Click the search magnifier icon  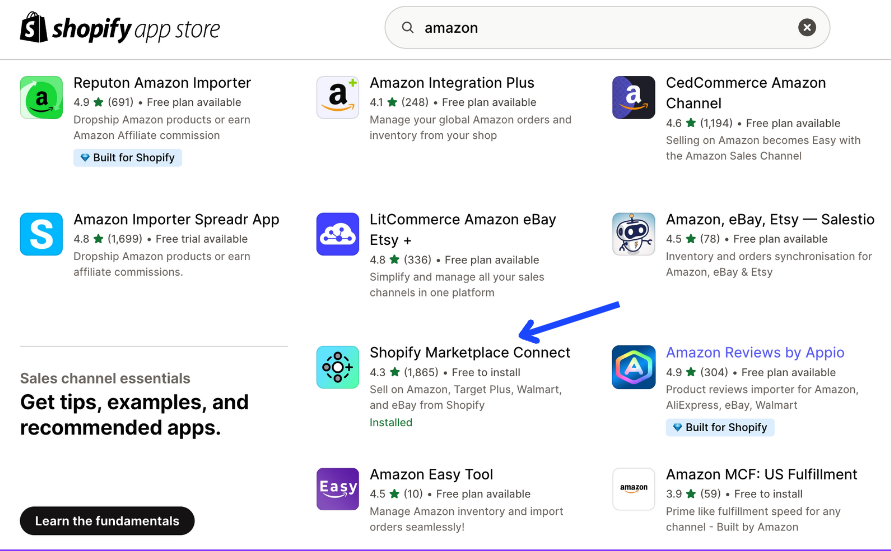[x=407, y=27]
